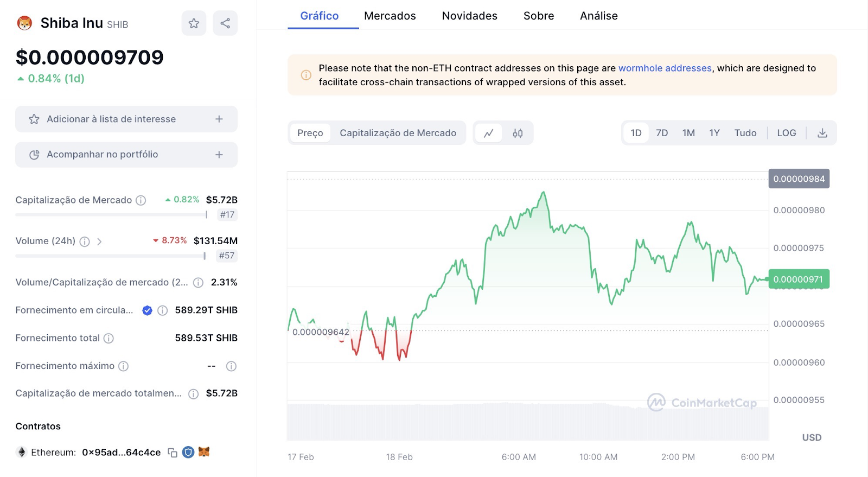Click the 2.31% ratio value
This screenshot has height=477, width=868.
(224, 283)
